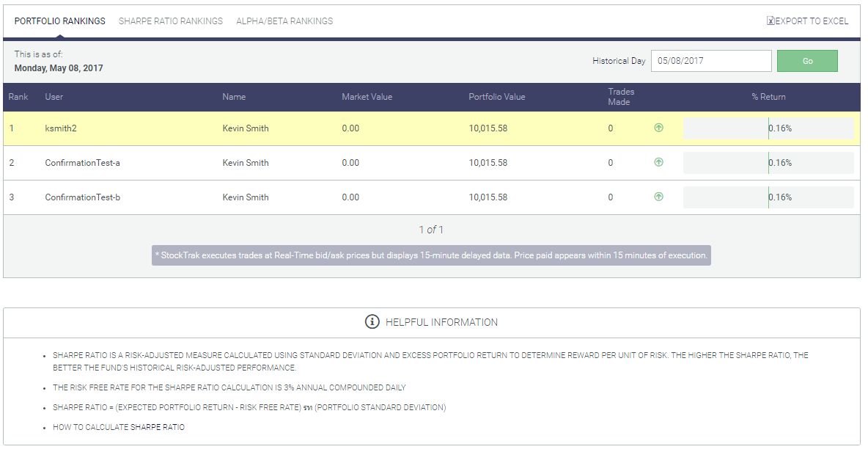Viewport: 868px width, 452px height.
Task: Click the Portfolio Value column header
Action: point(496,97)
